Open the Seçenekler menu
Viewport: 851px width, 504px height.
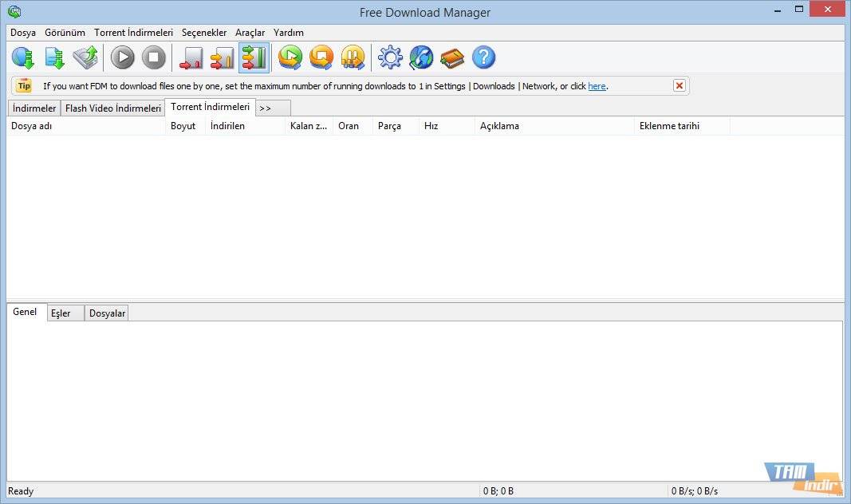(x=204, y=33)
